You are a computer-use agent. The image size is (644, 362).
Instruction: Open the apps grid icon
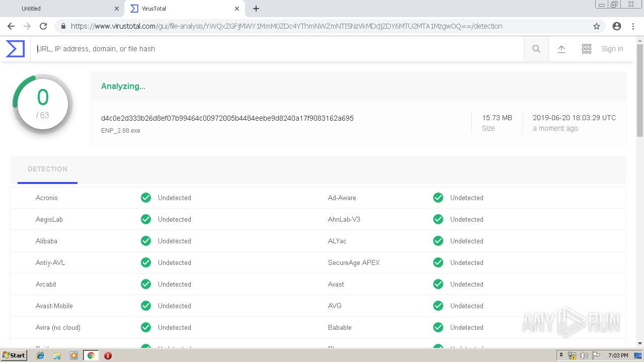[x=587, y=49]
